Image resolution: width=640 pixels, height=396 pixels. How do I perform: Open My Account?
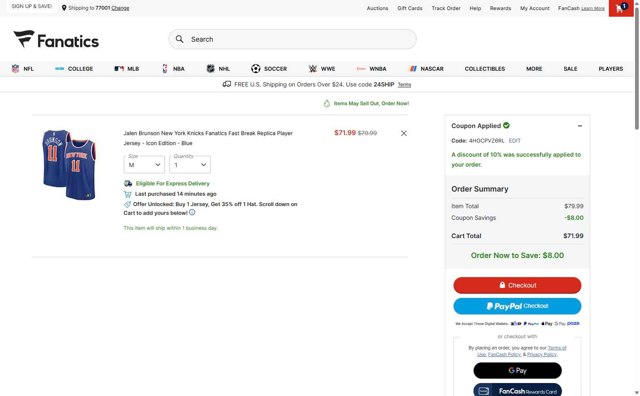(x=535, y=8)
